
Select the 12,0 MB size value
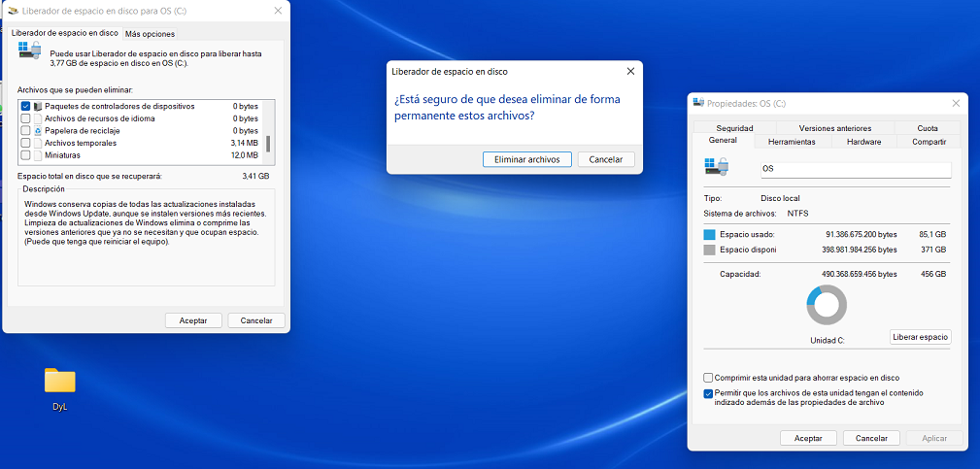pyautogui.click(x=245, y=154)
